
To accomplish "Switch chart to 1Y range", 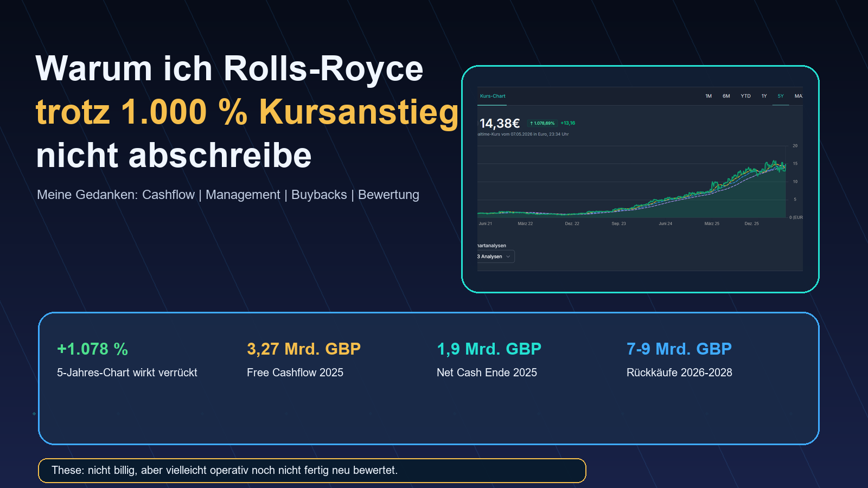I will pyautogui.click(x=764, y=96).
